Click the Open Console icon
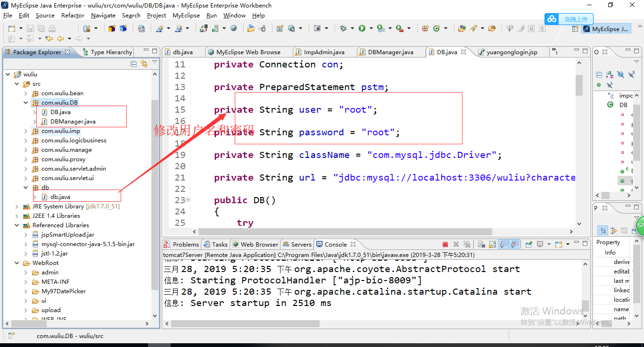 [559, 244]
